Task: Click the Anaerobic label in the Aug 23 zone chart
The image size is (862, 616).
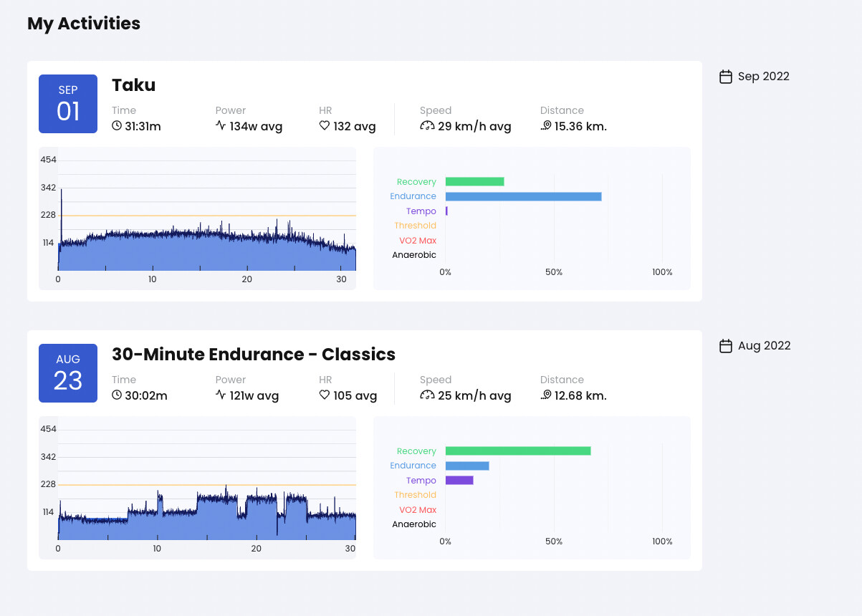Action: coord(414,524)
